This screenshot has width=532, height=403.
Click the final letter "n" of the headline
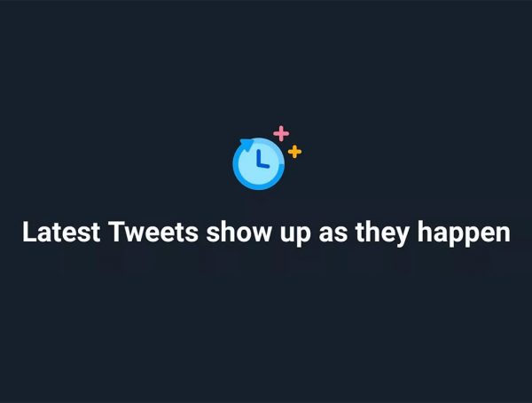[504, 234]
